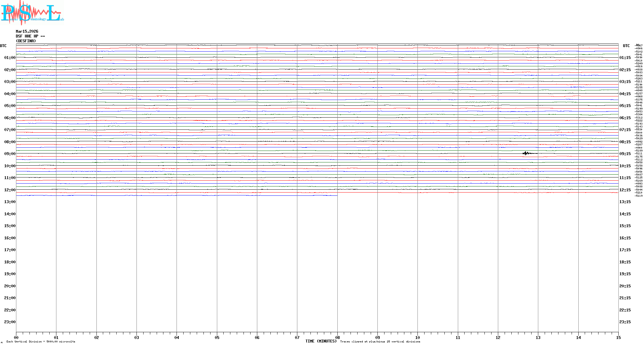Screen dimensions: 644x346
Task: Click minute 00 on the bottom axis
Action: coord(16,337)
